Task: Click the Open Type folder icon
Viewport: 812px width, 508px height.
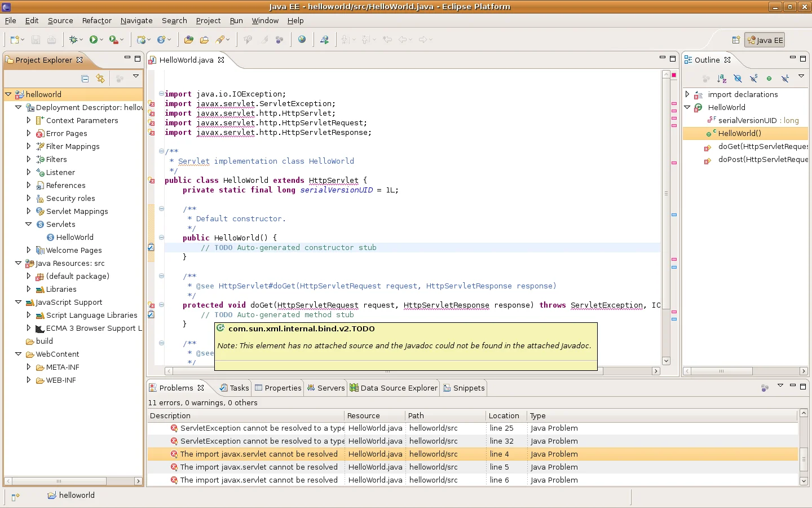Action: click(x=188, y=40)
